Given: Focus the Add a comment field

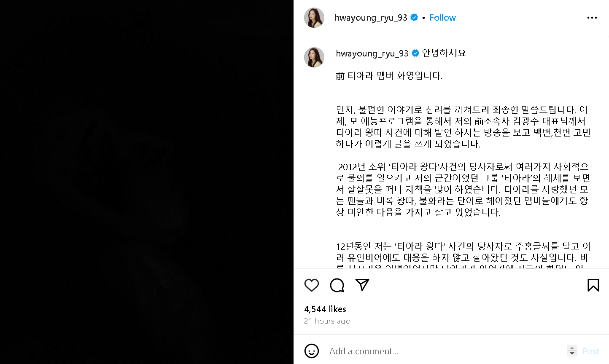Looking at the screenshot, I should (445, 351).
